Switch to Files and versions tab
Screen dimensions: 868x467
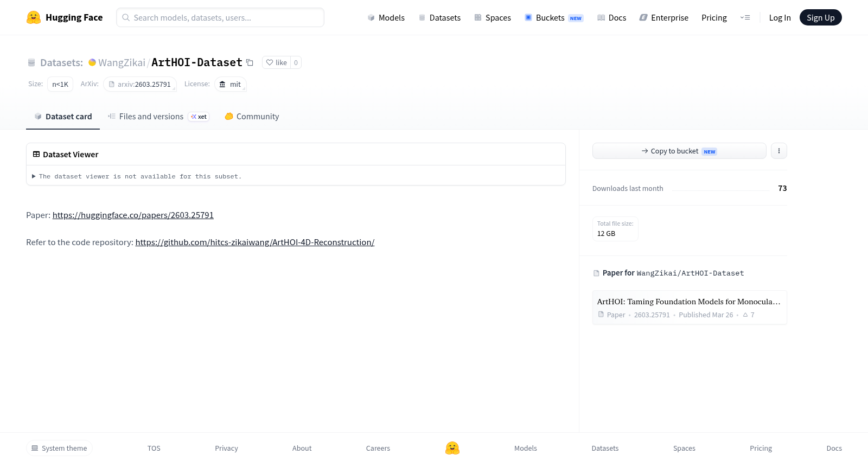point(158,116)
